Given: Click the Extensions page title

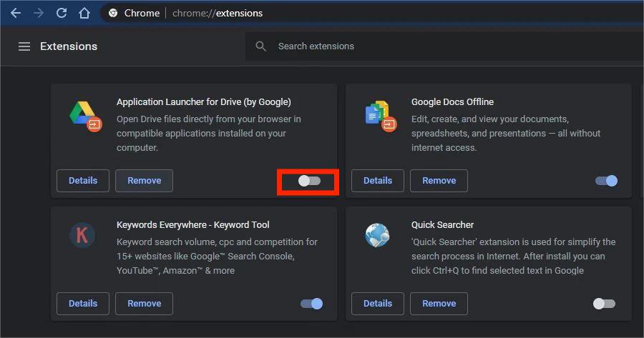Looking at the screenshot, I should 69,46.
